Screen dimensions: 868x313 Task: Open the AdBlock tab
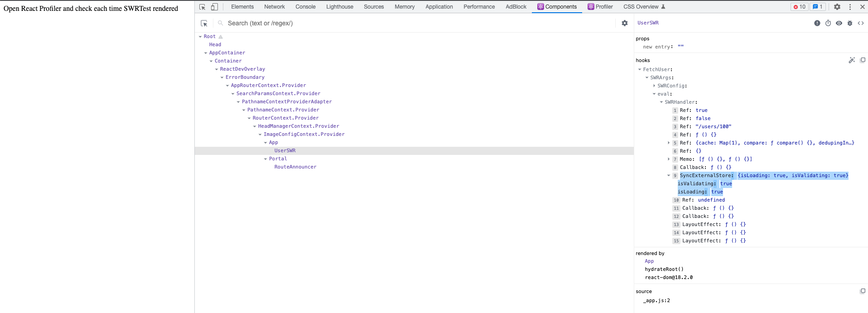tap(516, 7)
